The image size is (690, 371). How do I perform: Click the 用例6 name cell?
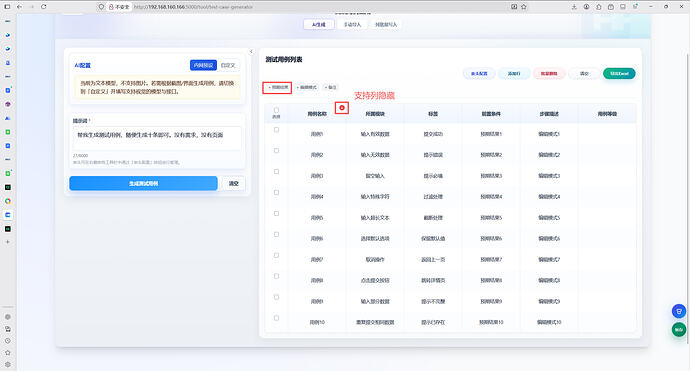[317, 239]
